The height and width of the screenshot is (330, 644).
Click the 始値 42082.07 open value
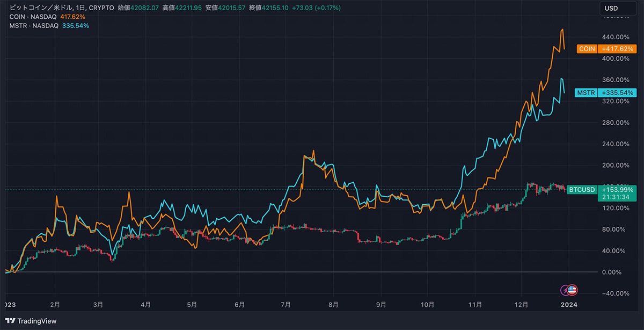coord(137,8)
